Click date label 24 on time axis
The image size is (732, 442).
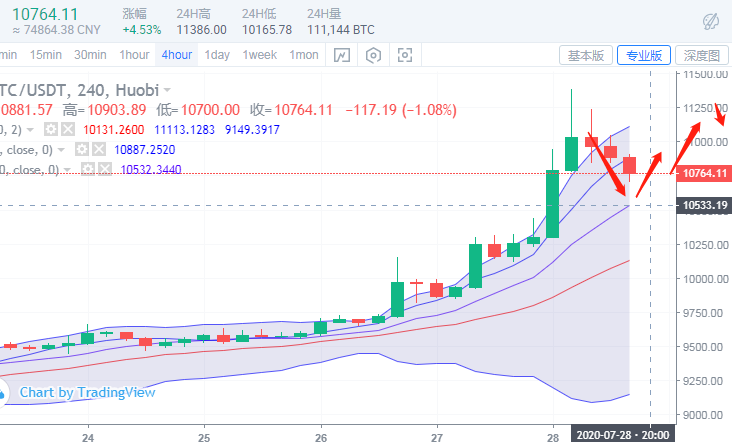click(x=88, y=438)
